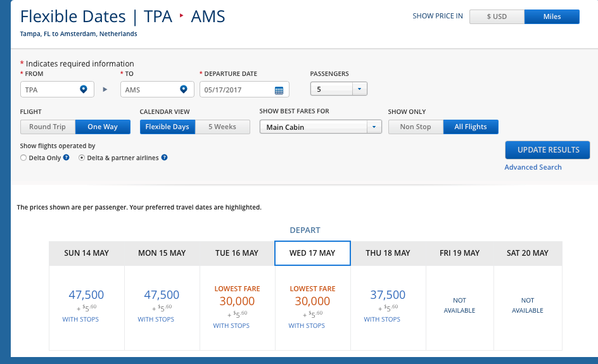This screenshot has height=364, width=598.
Task: Select the SAT 20 MAY column header
Action: 528,253
